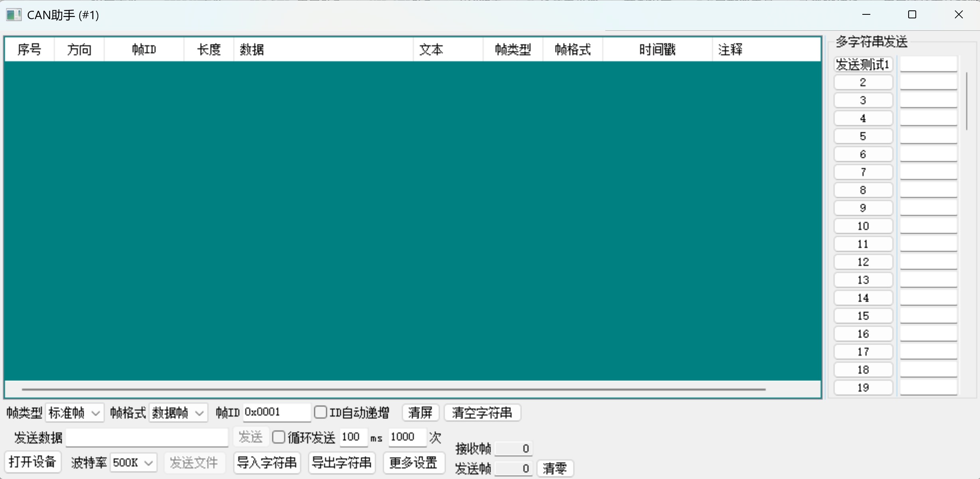980x479 pixels.
Task: Click the 100 ms interval field
Action: [x=353, y=437]
